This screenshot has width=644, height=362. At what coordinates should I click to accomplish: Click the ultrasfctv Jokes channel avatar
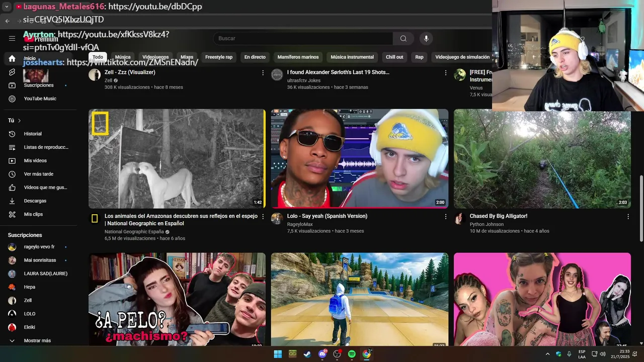277,75
